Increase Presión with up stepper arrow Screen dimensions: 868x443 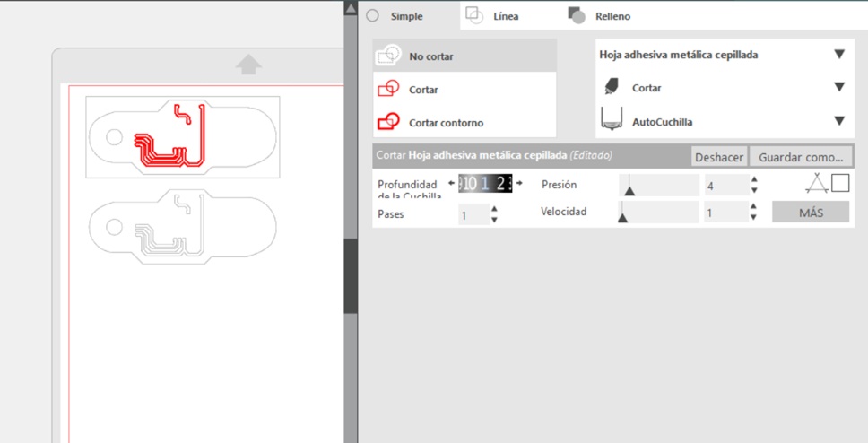pos(754,180)
